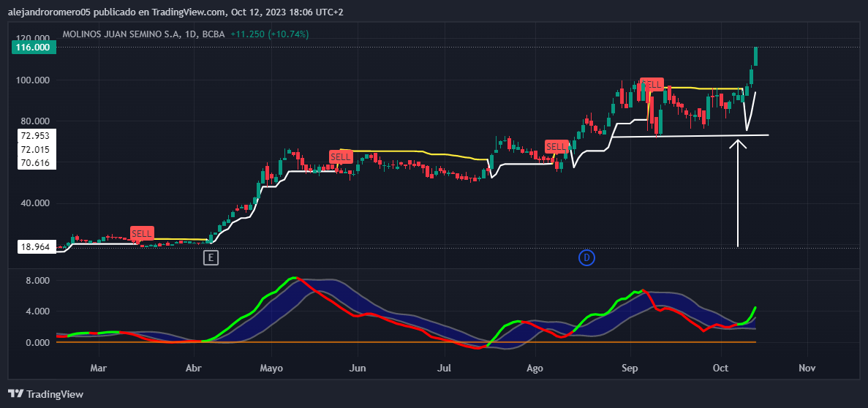Viewport: 868px width, 408px height.
Task: Click the +11.250 (+10.74%) change value
Action: coord(269,34)
